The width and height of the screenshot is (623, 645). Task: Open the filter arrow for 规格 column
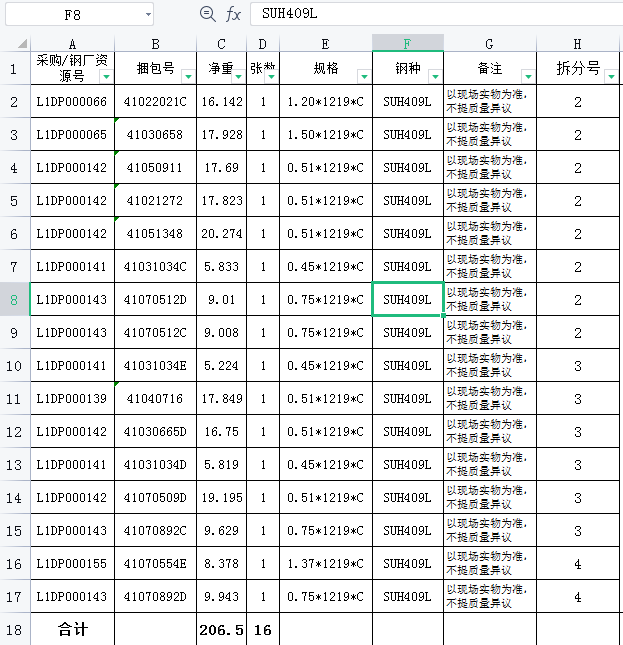tap(364, 77)
